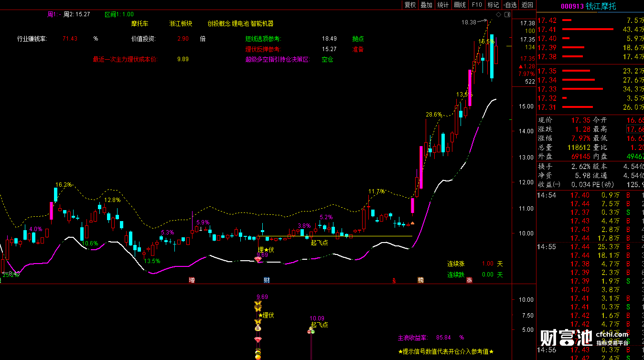Click the diamond icon above price axis
644x360 pixels.
[498, 15]
